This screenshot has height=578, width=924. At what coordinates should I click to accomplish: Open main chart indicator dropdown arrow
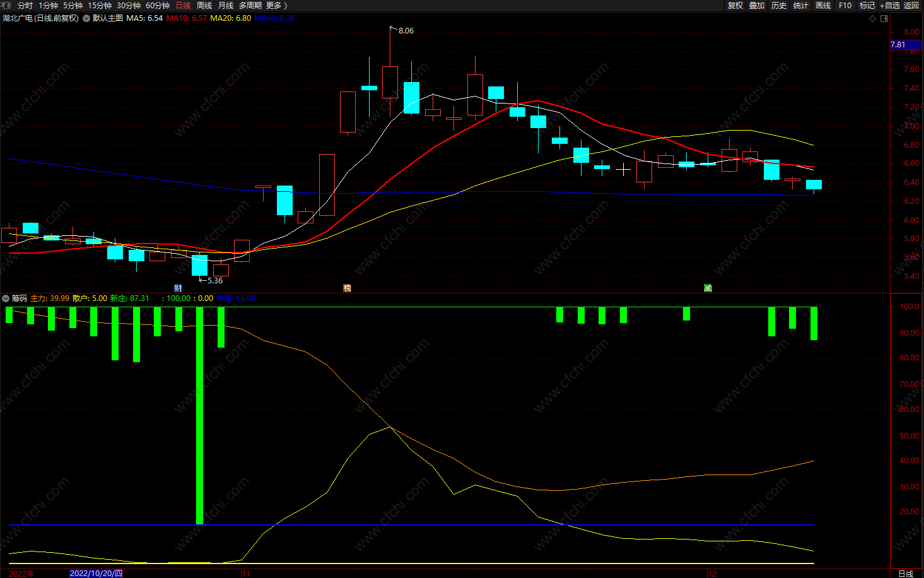[86, 18]
